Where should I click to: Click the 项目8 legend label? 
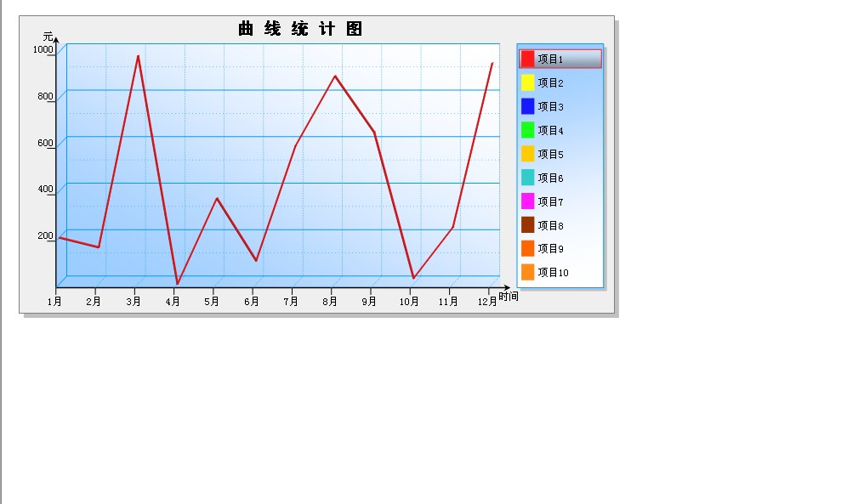point(550,225)
